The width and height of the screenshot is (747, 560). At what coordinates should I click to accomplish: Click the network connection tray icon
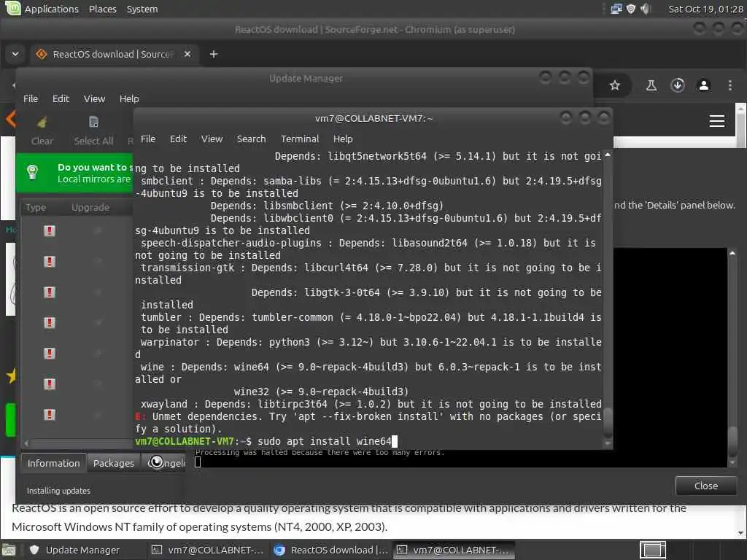click(x=616, y=9)
